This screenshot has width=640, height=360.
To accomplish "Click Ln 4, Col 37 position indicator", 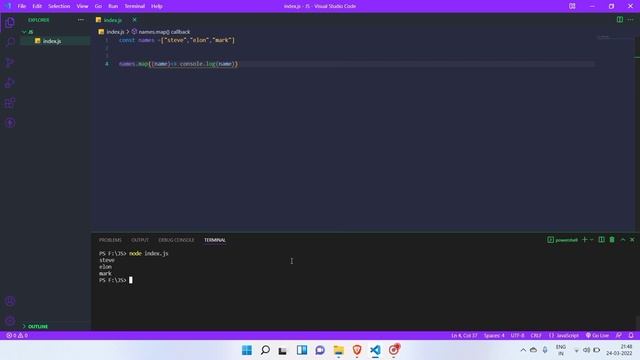I will (464, 336).
